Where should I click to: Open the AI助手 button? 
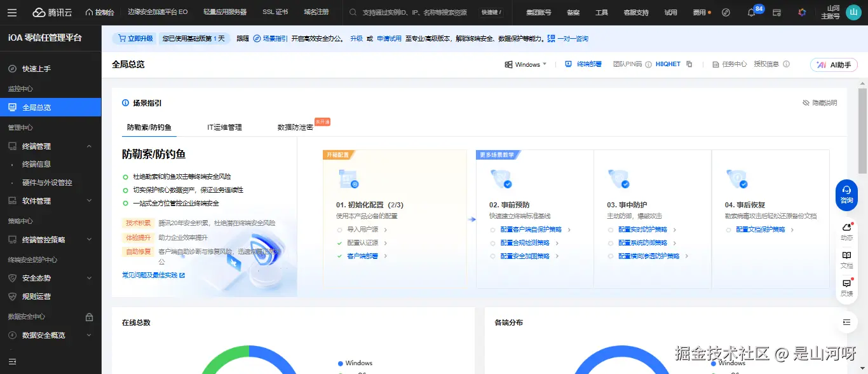pos(834,64)
